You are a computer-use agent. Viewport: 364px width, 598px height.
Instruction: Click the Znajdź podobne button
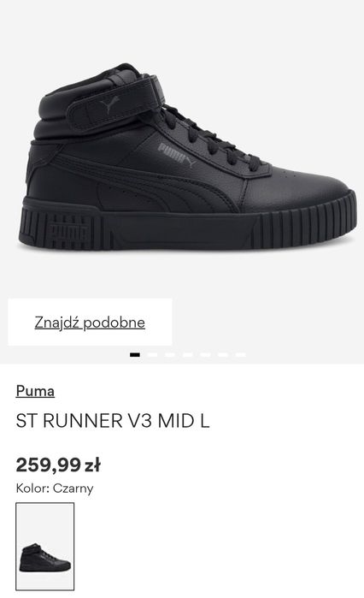pos(90,323)
